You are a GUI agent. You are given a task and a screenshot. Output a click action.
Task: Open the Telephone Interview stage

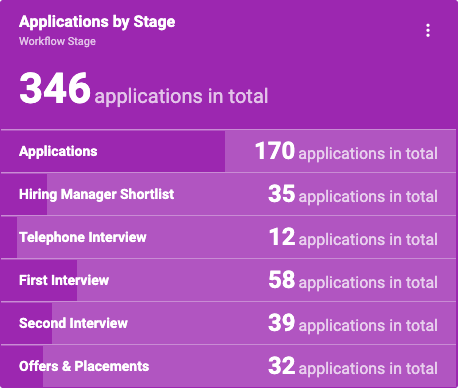[228, 237]
